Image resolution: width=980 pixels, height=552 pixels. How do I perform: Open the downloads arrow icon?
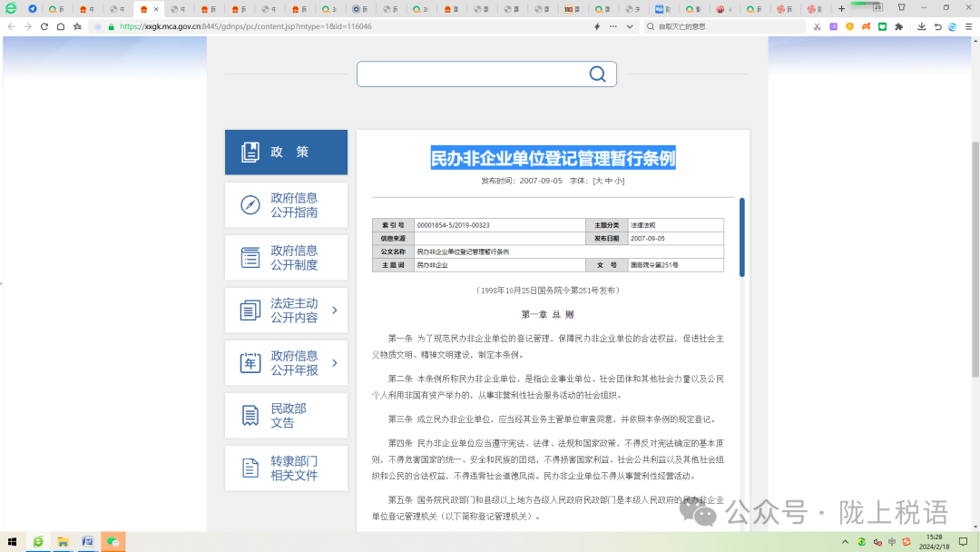[x=921, y=26]
